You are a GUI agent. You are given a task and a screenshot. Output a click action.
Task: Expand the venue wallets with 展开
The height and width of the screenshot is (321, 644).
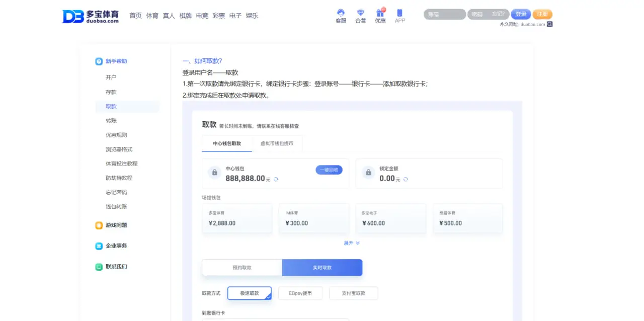click(x=352, y=243)
